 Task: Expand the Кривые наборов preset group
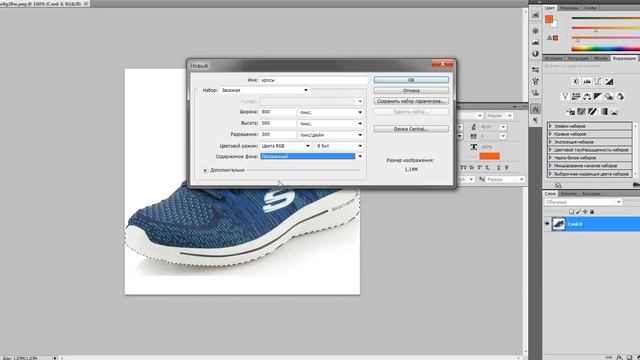(550, 134)
